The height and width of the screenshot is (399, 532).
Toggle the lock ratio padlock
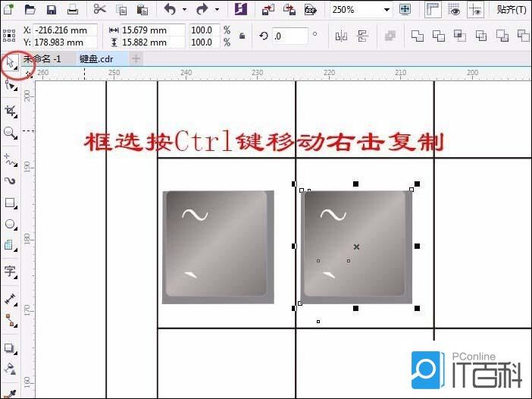243,36
